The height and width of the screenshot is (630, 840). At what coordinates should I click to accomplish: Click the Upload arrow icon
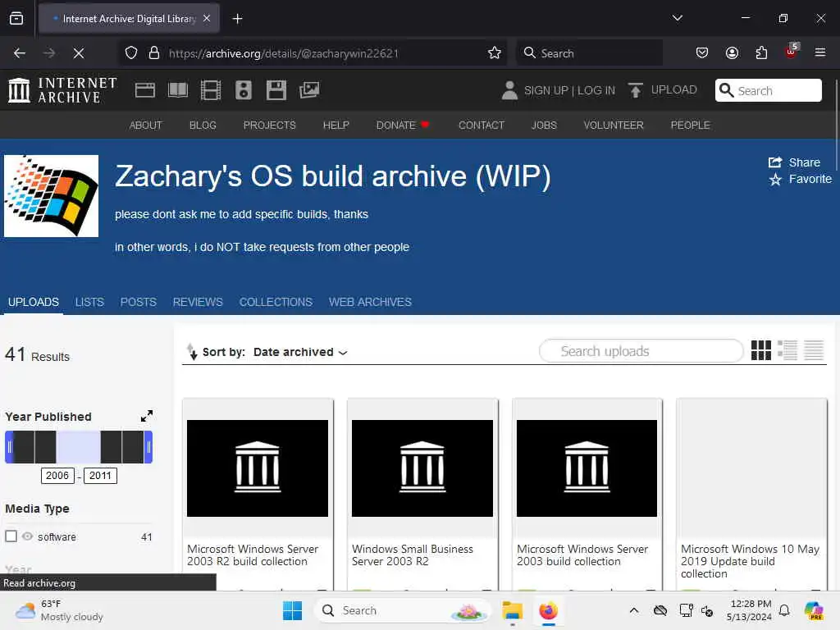pyautogui.click(x=636, y=90)
